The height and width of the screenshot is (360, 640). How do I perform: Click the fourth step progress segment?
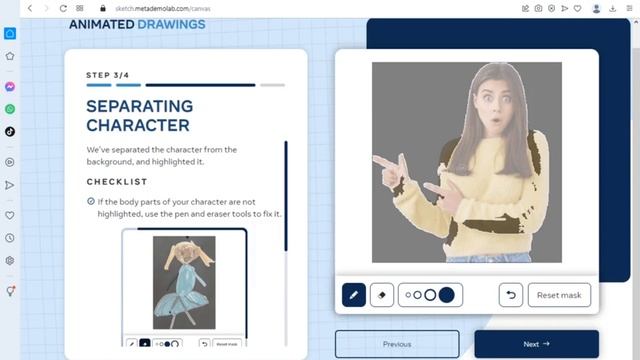click(273, 85)
